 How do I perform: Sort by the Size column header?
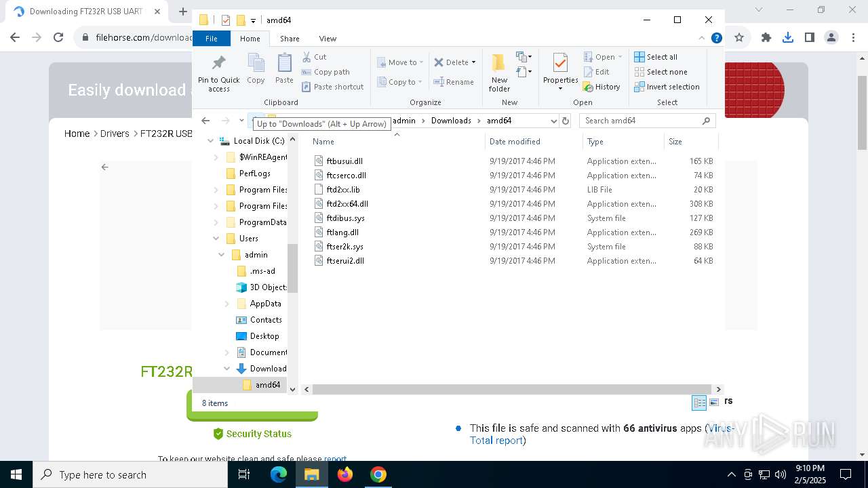(690, 142)
